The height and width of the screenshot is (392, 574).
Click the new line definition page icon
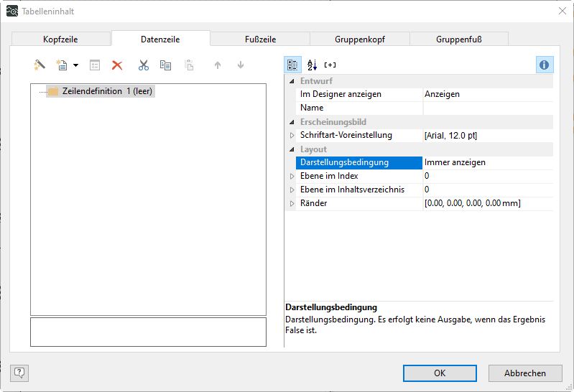click(x=62, y=65)
